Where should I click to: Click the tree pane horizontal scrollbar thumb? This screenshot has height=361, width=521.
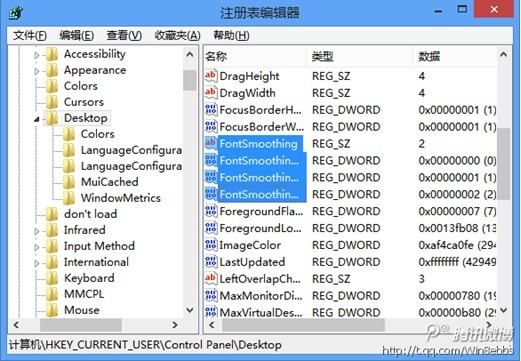tap(81, 325)
